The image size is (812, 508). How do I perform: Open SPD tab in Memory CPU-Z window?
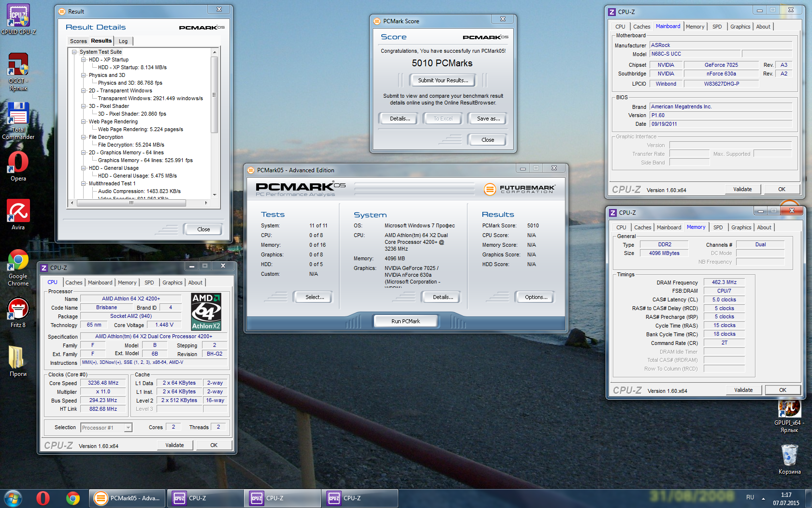[x=718, y=227]
